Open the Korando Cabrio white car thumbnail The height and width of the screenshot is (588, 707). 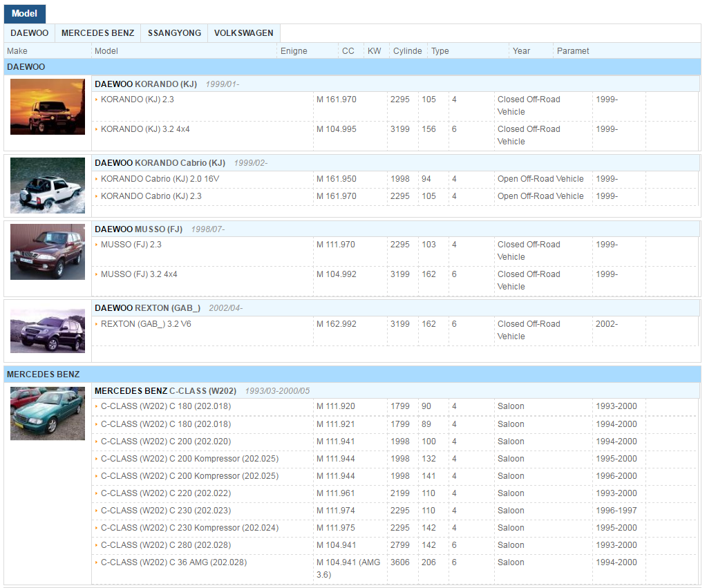click(48, 185)
